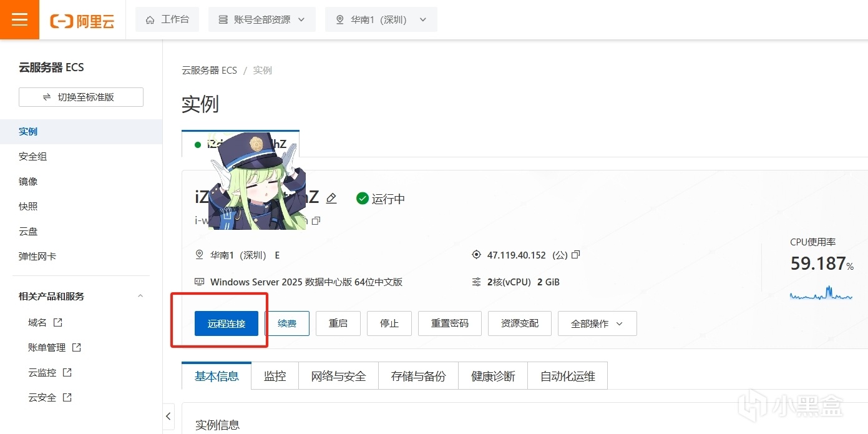Switch to the 网络与安全 tab
This screenshot has width=868, height=434.
(x=339, y=376)
